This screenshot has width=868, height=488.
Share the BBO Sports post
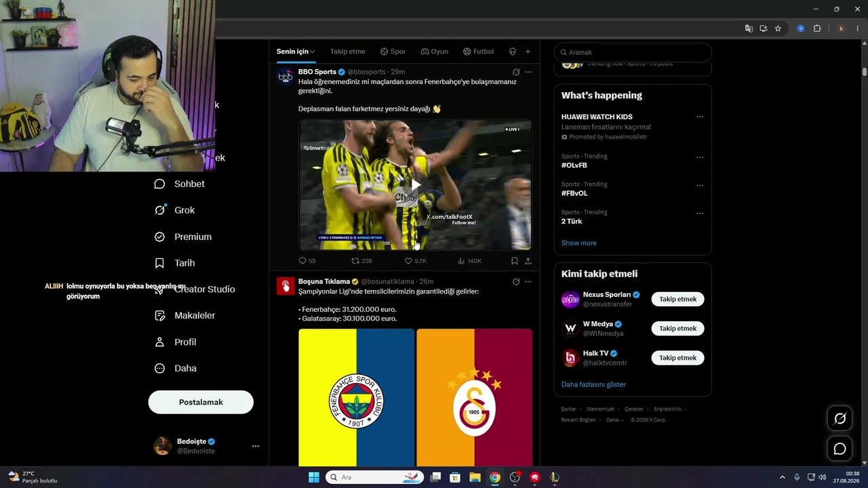(x=528, y=261)
